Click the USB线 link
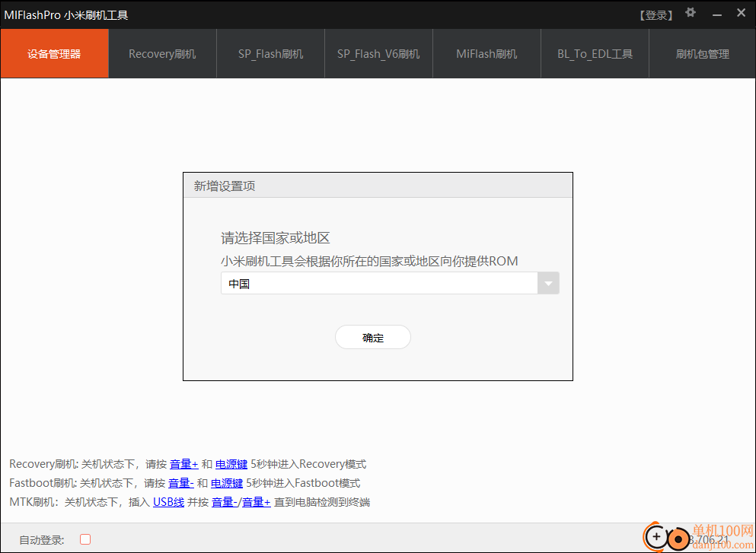The image size is (756, 553). [168, 502]
